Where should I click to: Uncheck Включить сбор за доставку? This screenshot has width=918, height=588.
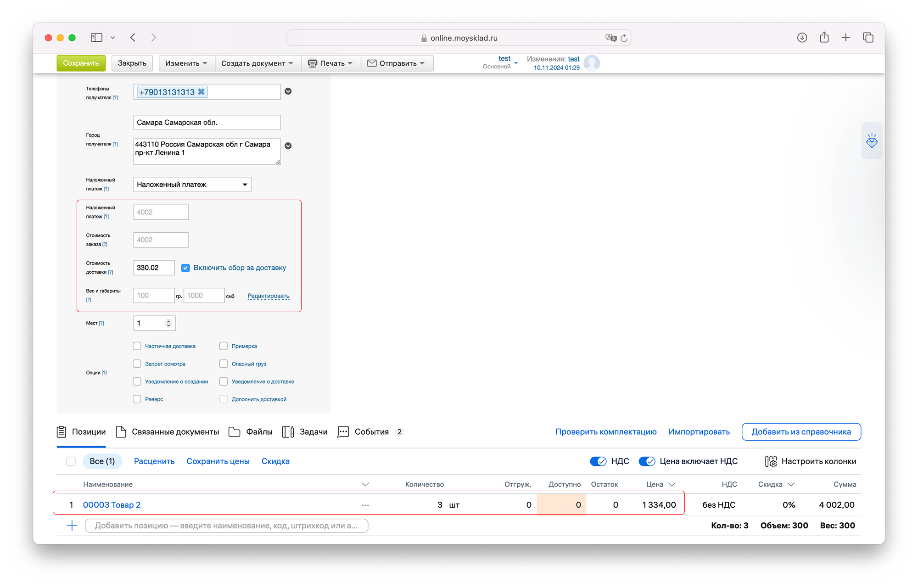pyautogui.click(x=185, y=268)
